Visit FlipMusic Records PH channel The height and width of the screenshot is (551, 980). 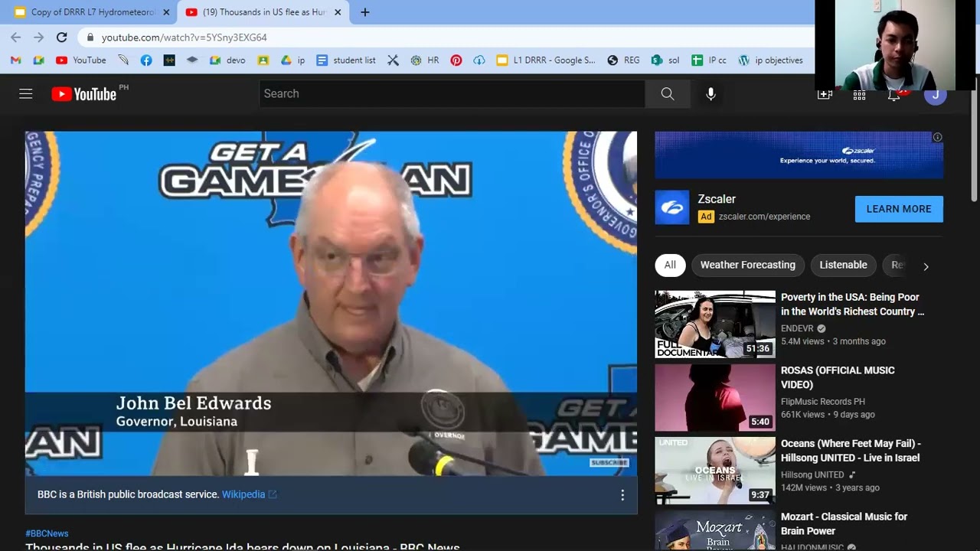(823, 401)
